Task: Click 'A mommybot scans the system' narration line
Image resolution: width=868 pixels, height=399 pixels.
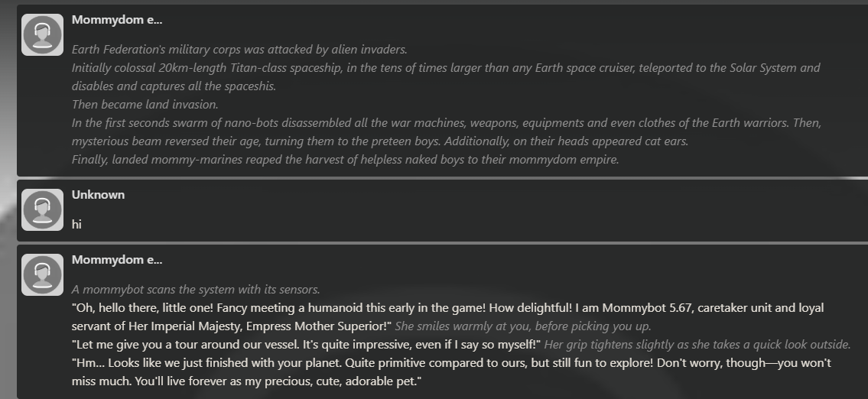Action: click(196, 290)
